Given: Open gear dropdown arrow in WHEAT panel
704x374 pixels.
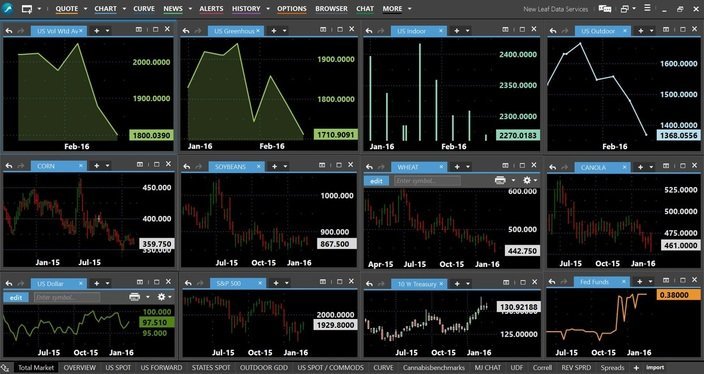Looking at the screenshot, I should [x=535, y=180].
